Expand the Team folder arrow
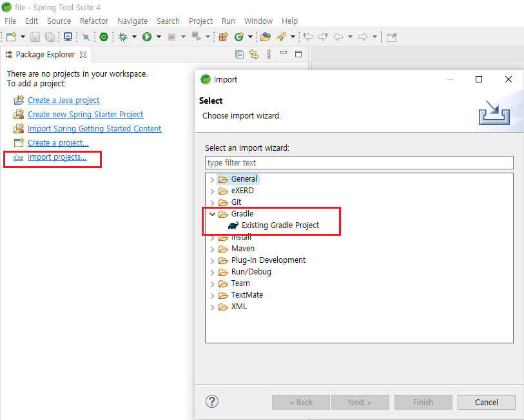Screen dimensions: 524x420 pos(212,284)
